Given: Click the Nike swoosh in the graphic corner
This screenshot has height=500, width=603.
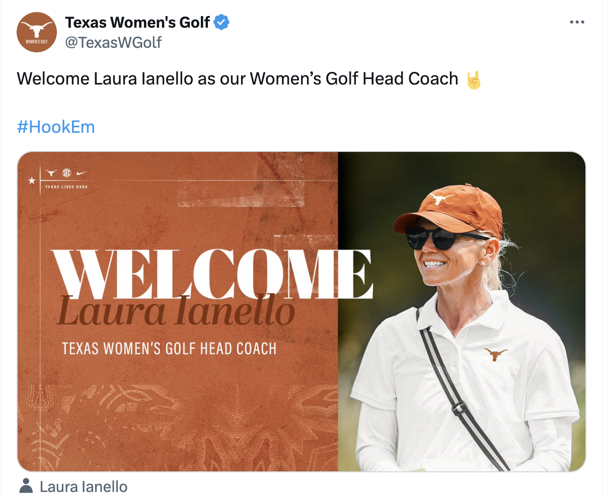Looking at the screenshot, I should 81,173.
